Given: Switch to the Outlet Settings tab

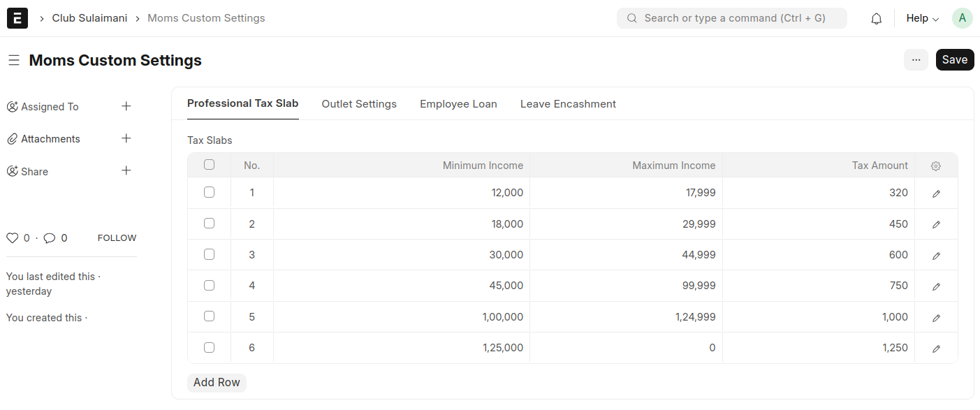Looking at the screenshot, I should point(359,104).
